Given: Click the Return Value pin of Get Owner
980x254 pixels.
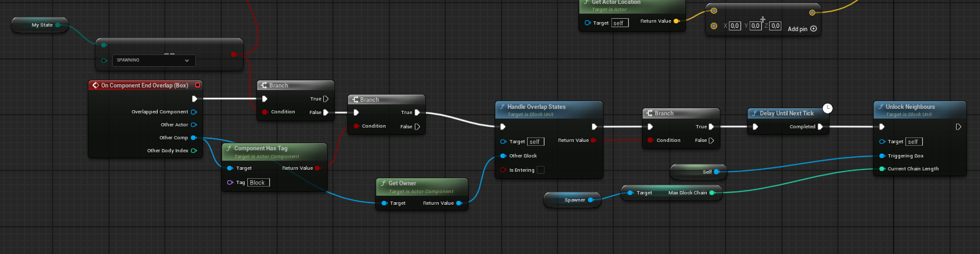Looking at the screenshot, I should (459, 203).
